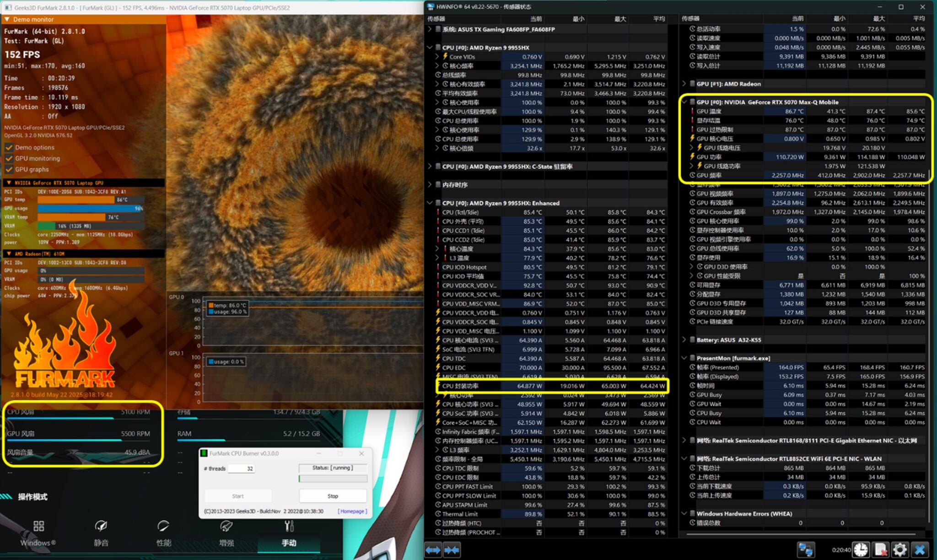Adjust the GPU 风扇 speed slider
Screen dimensions: 937x560
pos(80,440)
